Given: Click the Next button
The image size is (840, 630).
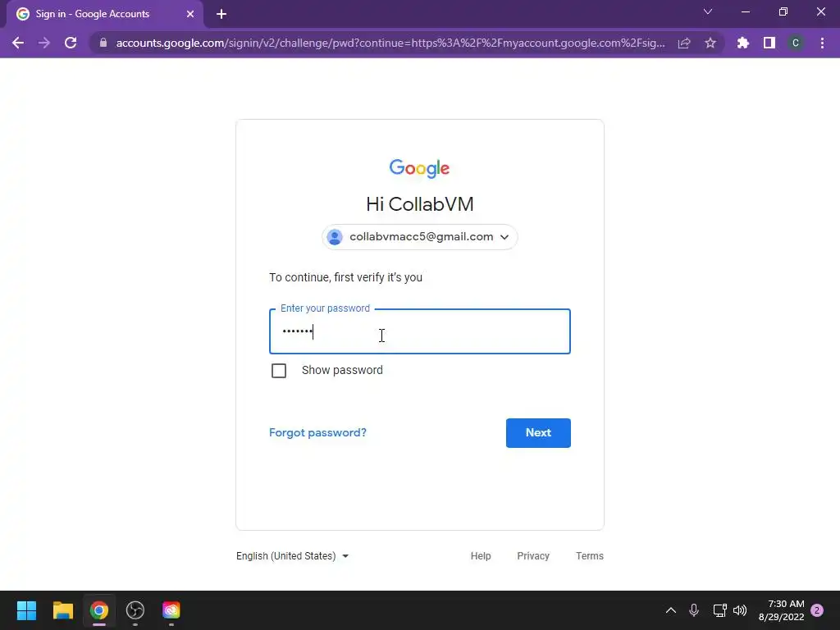Looking at the screenshot, I should (x=538, y=433).
